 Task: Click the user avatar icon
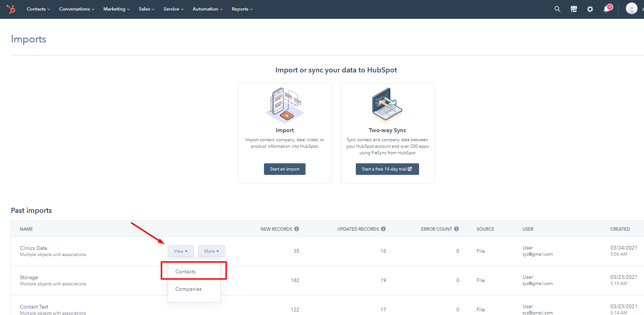pyautogui.click(x=632, y=8)
